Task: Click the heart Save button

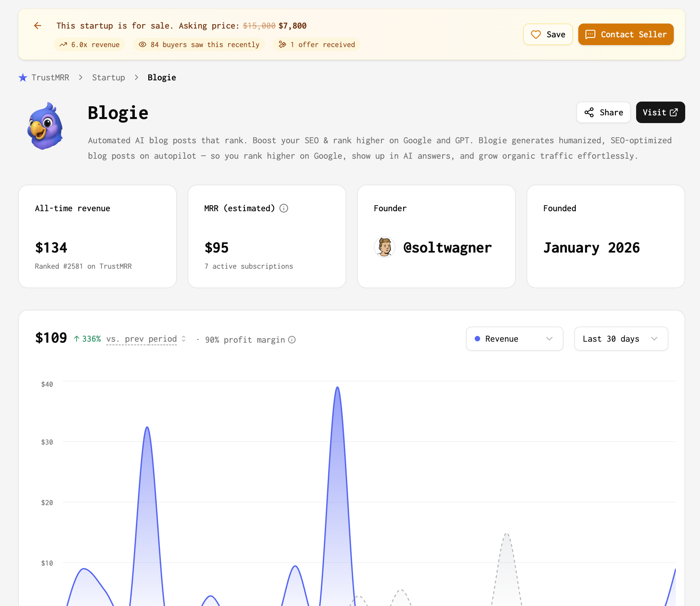Action: click(548, 35)
